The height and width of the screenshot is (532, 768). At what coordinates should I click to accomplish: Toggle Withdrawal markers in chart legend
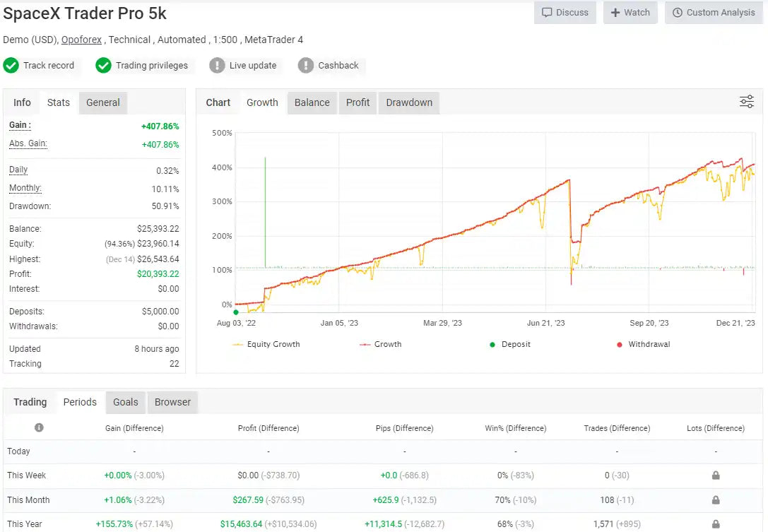[x=642, y=345]
